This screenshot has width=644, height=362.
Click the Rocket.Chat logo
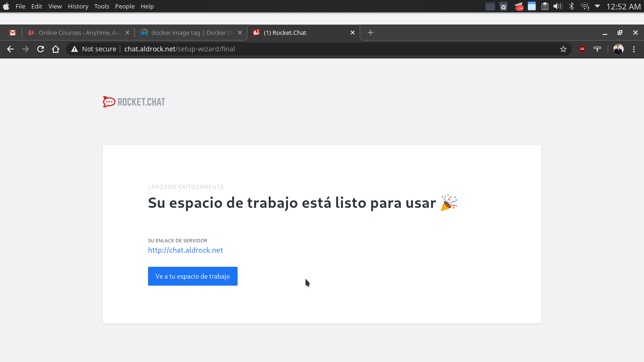(x=134, y=102)
